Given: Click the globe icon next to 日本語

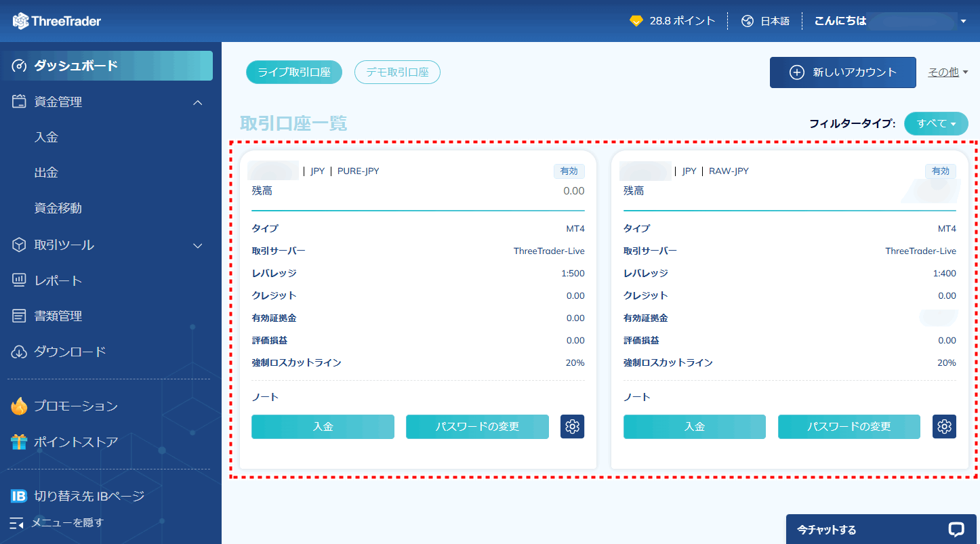Looking at the screenshot, I should [748, 20].
